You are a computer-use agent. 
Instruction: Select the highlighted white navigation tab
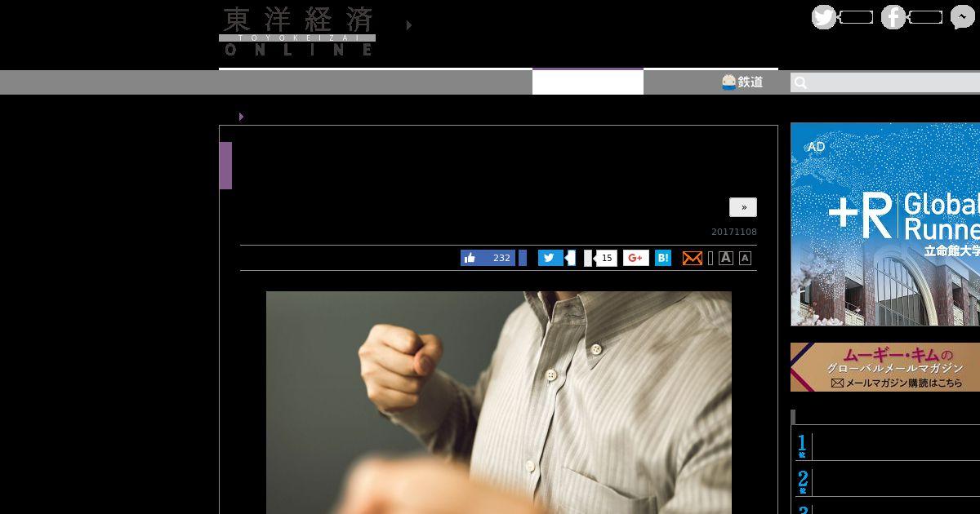[588, 82]
